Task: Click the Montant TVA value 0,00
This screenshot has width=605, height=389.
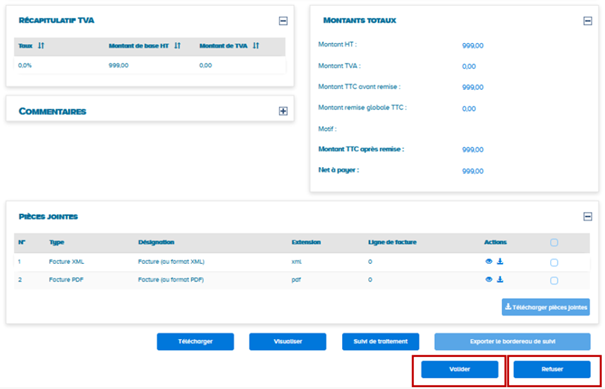Action: click(x=469, y=66)
